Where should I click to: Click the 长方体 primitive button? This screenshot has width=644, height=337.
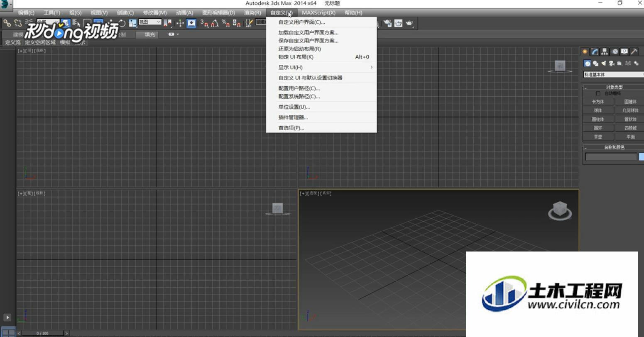click(598, 102)
